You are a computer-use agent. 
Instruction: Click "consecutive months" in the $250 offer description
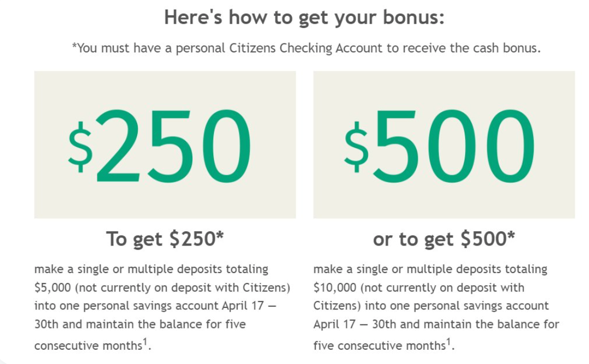[x=87, y=346]
